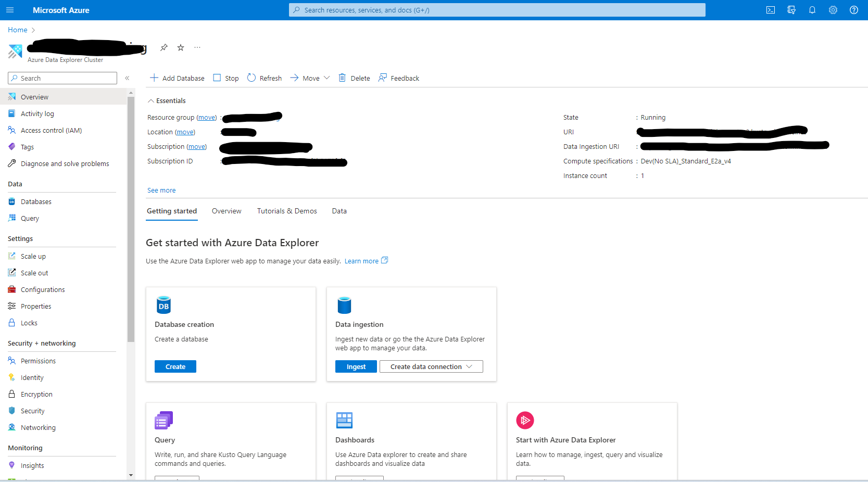Open portal settings gear
This screenshot has height=482, width=868.
tap(833, 10)
